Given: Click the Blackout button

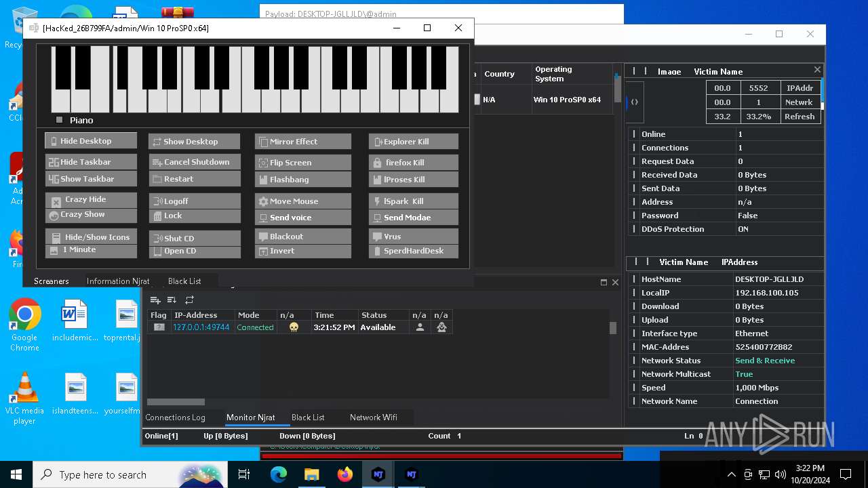Looking at the screenshot, I should [x=303, y=237].
